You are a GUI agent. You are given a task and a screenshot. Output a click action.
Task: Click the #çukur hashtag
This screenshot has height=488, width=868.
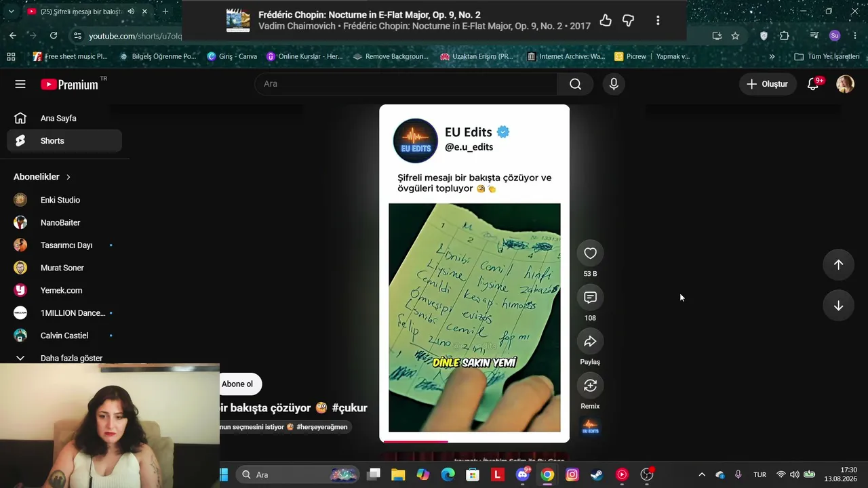pos(349,408)
